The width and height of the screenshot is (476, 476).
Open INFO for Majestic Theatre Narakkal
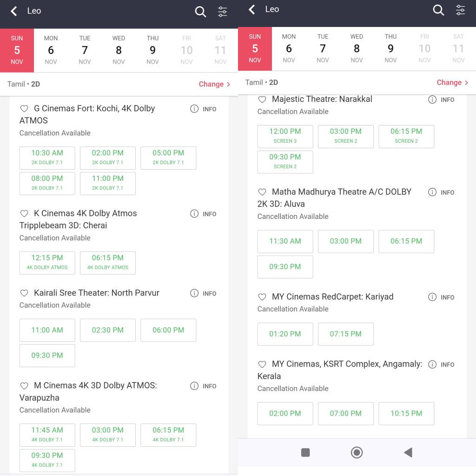point(442,99)
